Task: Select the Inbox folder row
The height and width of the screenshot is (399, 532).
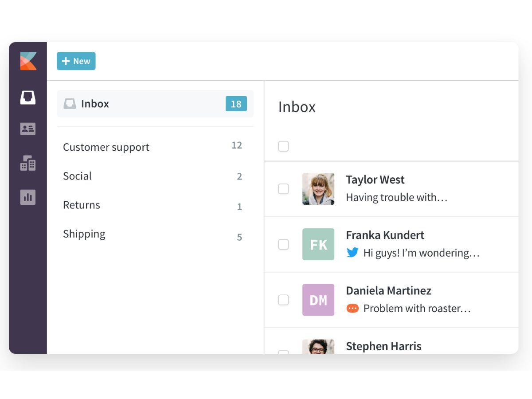Action: tap(155, 104)
